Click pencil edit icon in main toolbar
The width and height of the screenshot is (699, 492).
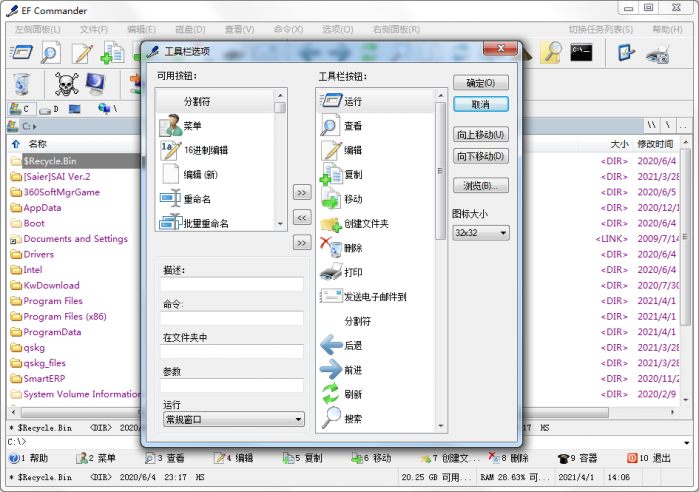pyautogui.click(x=82, y=53)
